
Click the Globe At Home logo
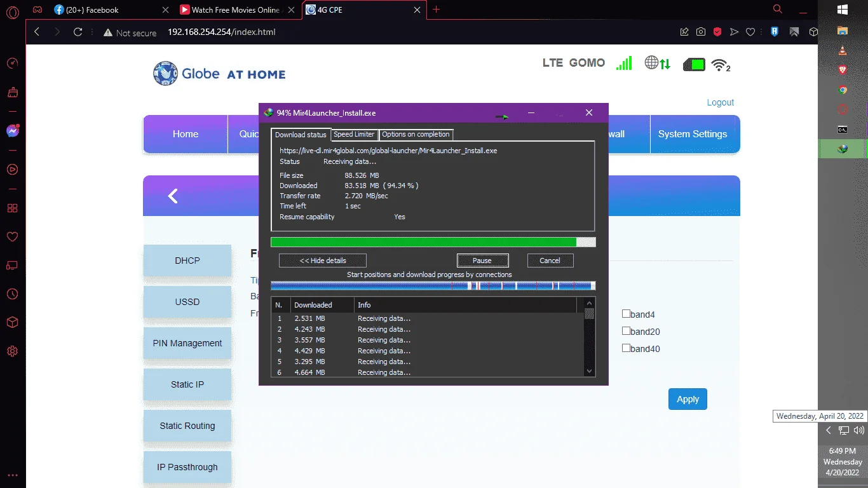tap(219, 73)
